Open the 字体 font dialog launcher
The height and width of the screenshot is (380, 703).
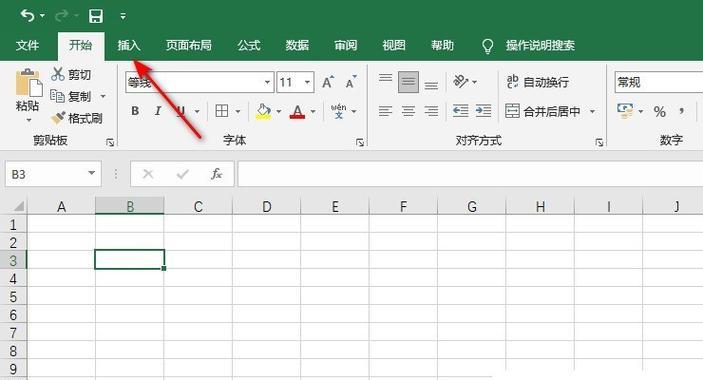point(360,142)
